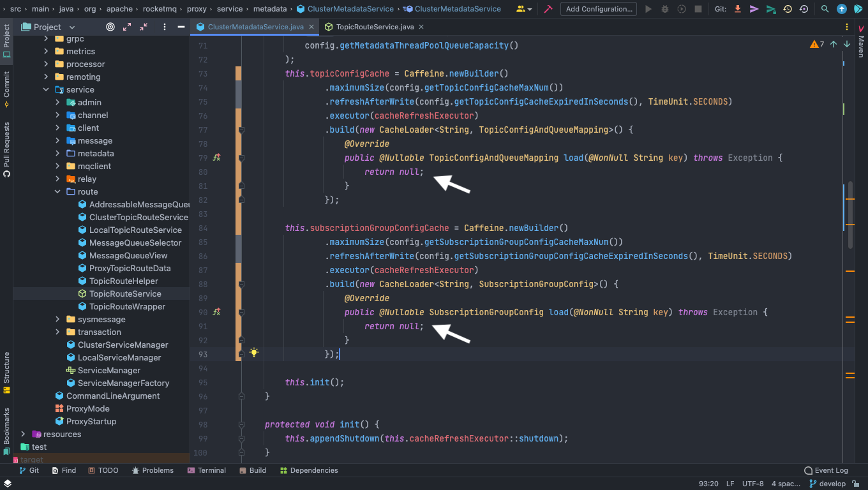The width and height of the screenshot is (868, 490).
Task: Switch to the TopicRouteService.java tab
Action: pyautogui.click(x=369, y=28)
